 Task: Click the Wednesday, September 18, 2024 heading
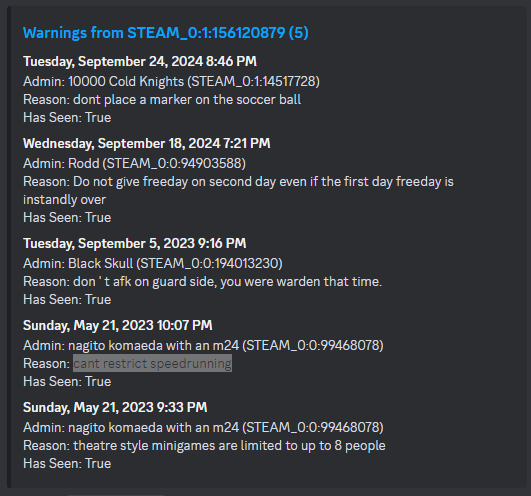[147, 144]
